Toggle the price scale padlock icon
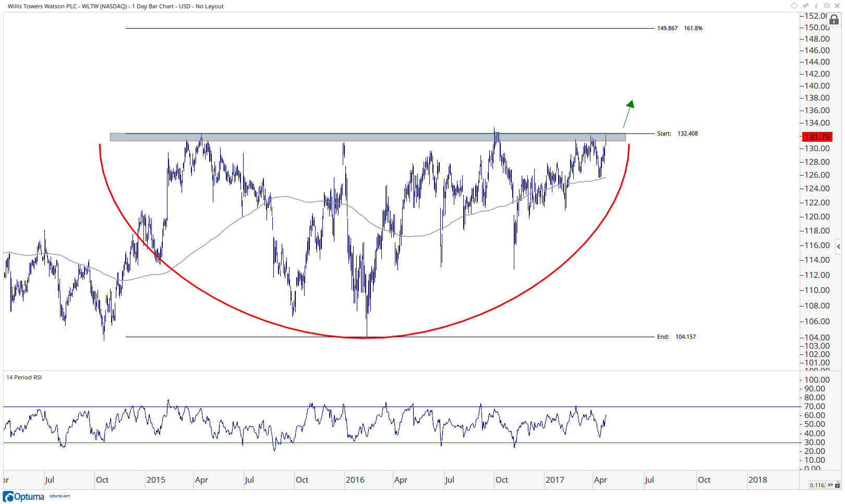The image size is (845, 504). tap(834, 20)
